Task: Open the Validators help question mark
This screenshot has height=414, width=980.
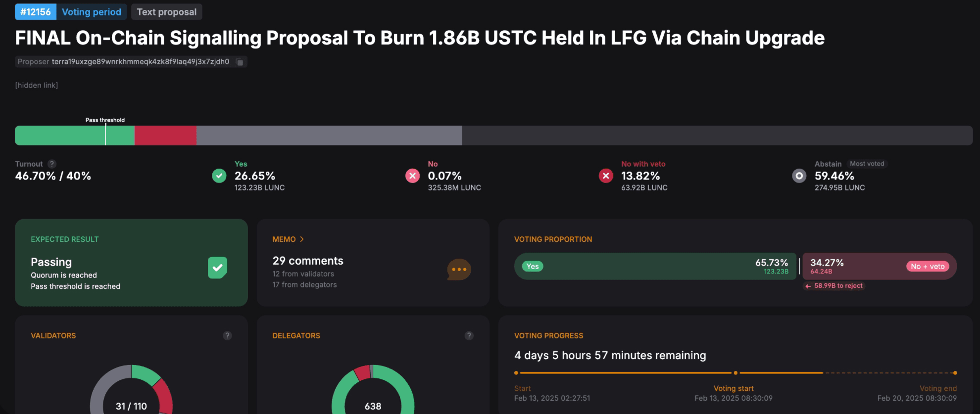Action: pos(227,335)
